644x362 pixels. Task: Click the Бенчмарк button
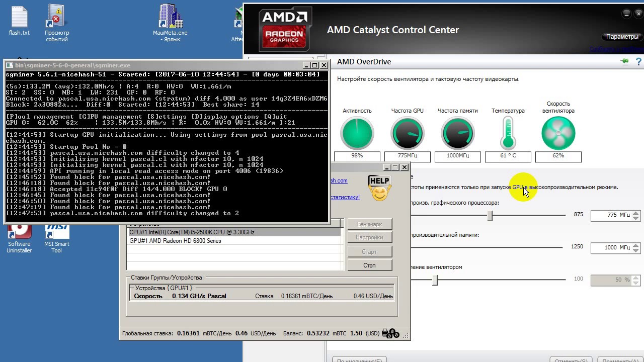[369, 224]
